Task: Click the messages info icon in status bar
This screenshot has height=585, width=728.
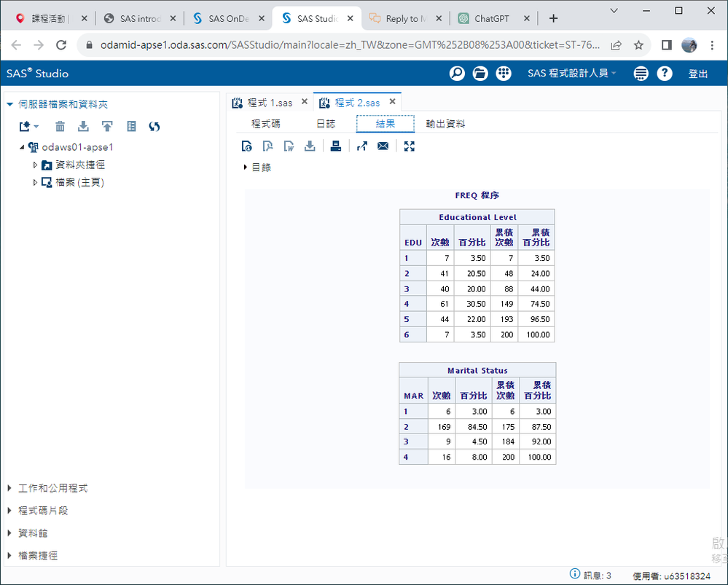Action: [x=575, y=574]
